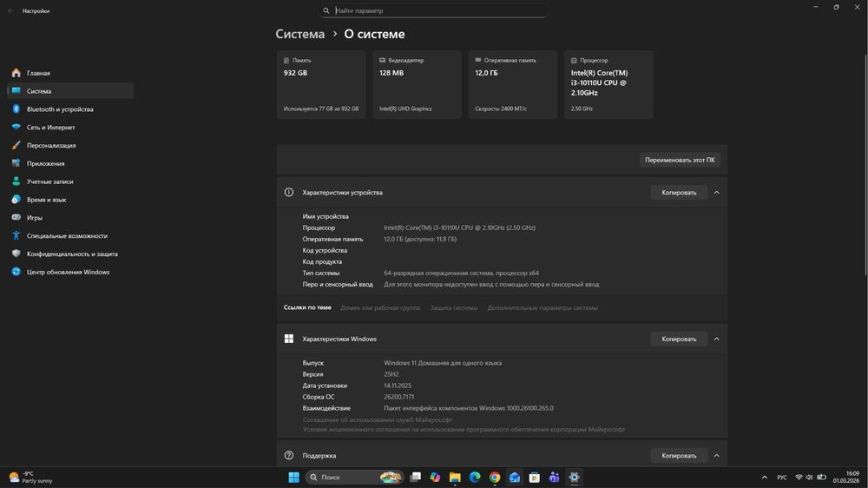Viewport: 868px width, 488px height.
Task: Open Конфиденциальность и защита section
Action: tap(70, 254)
